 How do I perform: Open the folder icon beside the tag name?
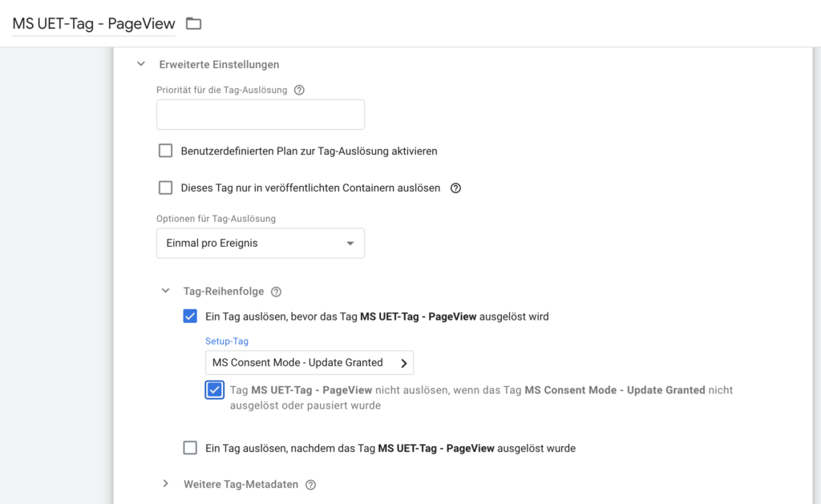click(x=194, y=23)
